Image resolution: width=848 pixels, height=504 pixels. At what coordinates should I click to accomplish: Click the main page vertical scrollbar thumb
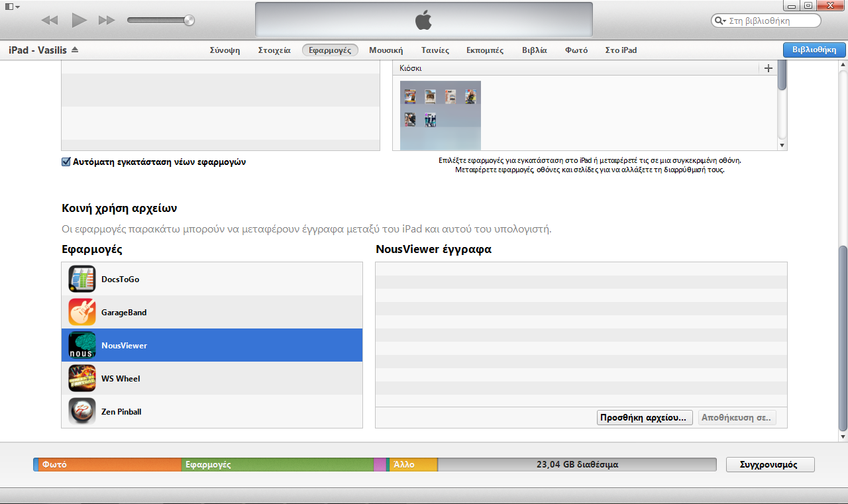(x=843, y=338)
